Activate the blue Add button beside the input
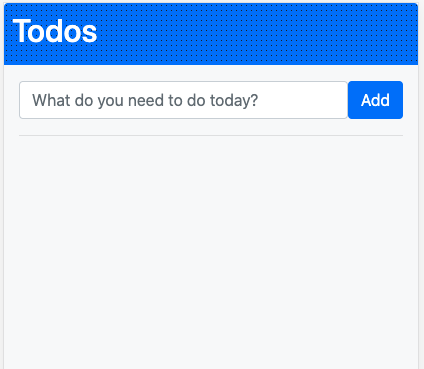424x369 pixels. (x=375, y=100)
